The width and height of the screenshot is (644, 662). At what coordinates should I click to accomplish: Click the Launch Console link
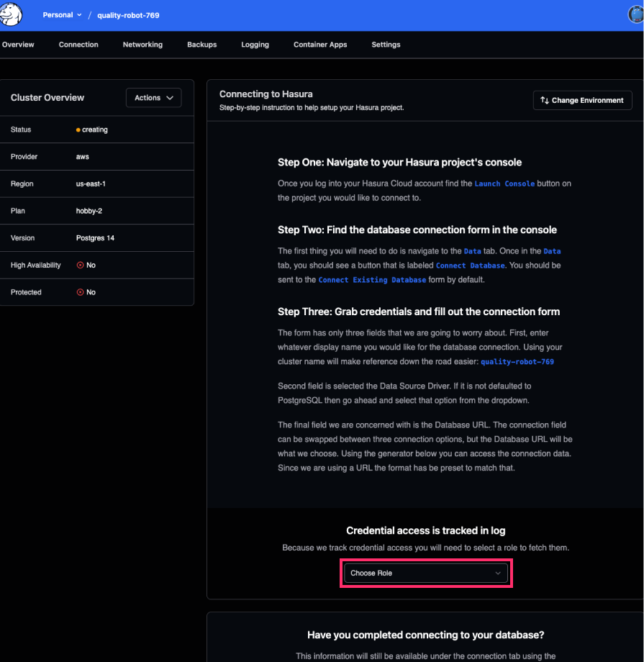(504, 183)
